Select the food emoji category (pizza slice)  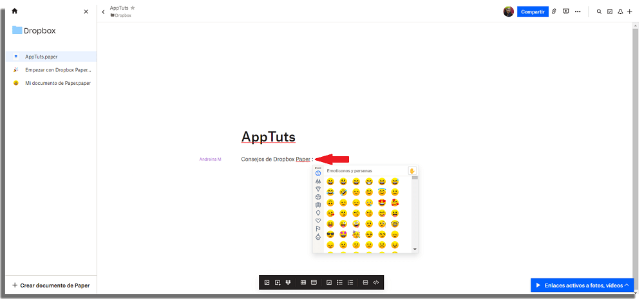point(318,188)
